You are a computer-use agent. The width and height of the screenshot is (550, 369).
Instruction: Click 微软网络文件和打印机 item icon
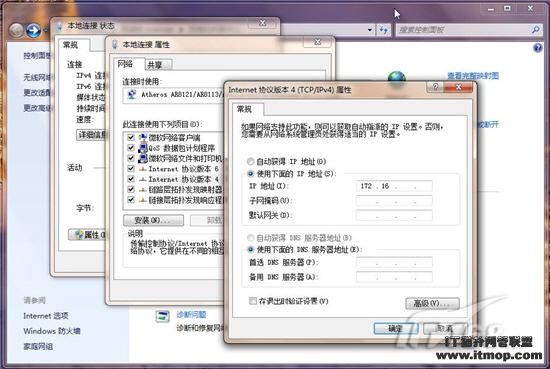click(x=142, y=158)
